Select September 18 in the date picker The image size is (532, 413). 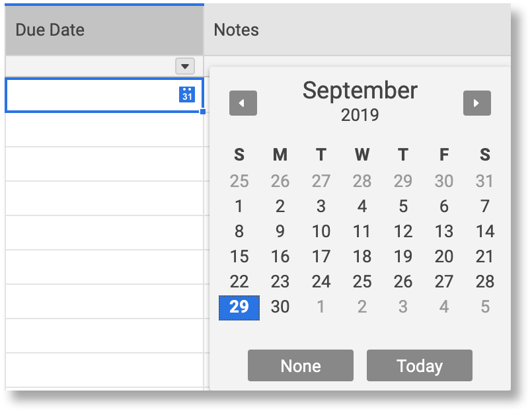[x=362, y=256]
